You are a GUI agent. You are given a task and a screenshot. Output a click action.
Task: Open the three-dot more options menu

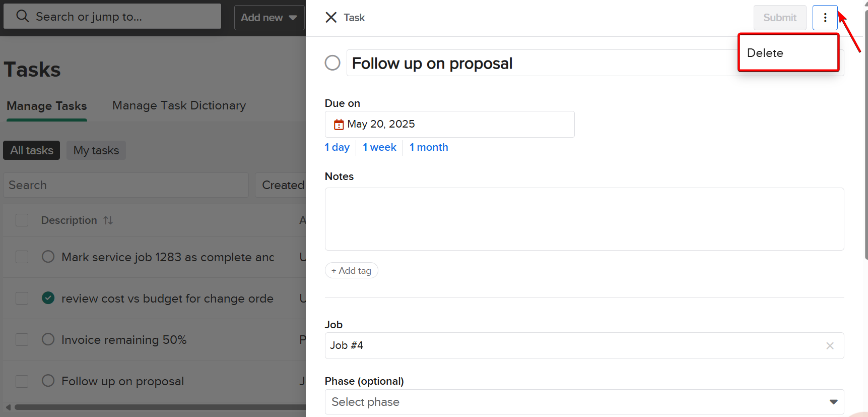tap(825, 18)
